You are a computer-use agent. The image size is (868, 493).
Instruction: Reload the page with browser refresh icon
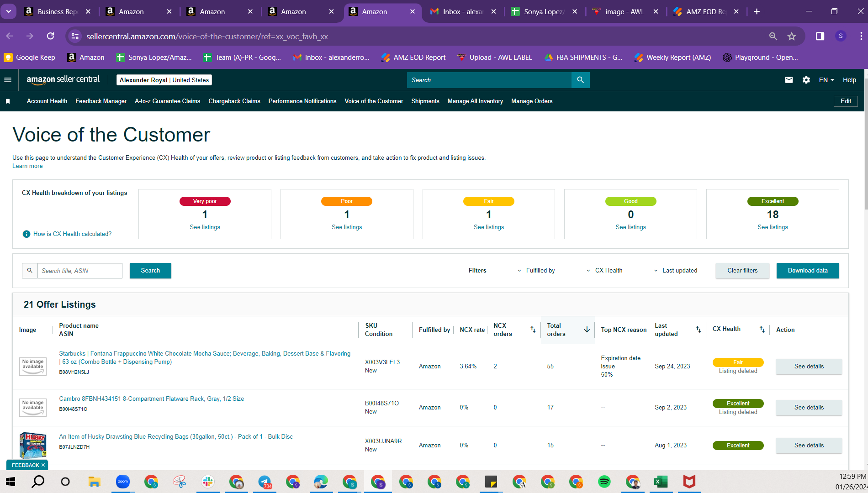click(x=51, y=36)
